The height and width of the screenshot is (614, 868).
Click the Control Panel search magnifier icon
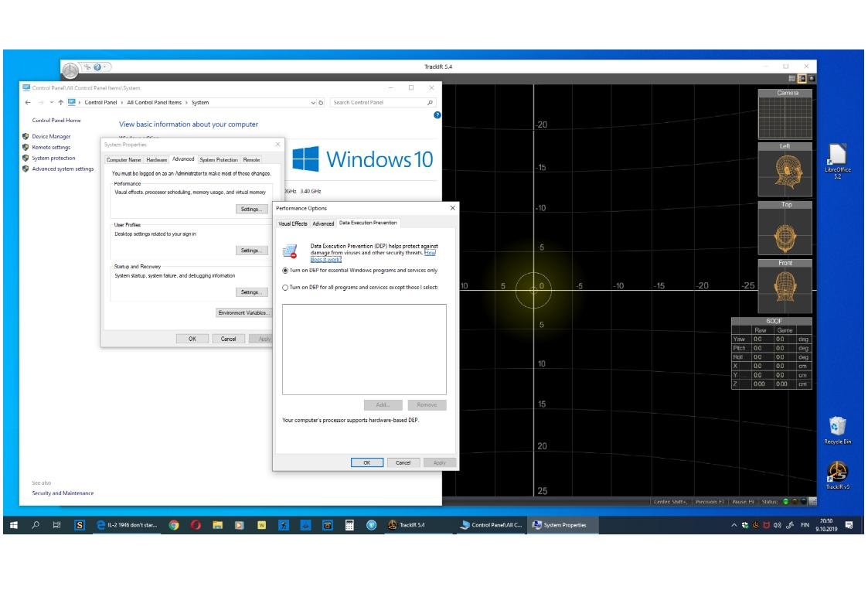click(430, 102)
